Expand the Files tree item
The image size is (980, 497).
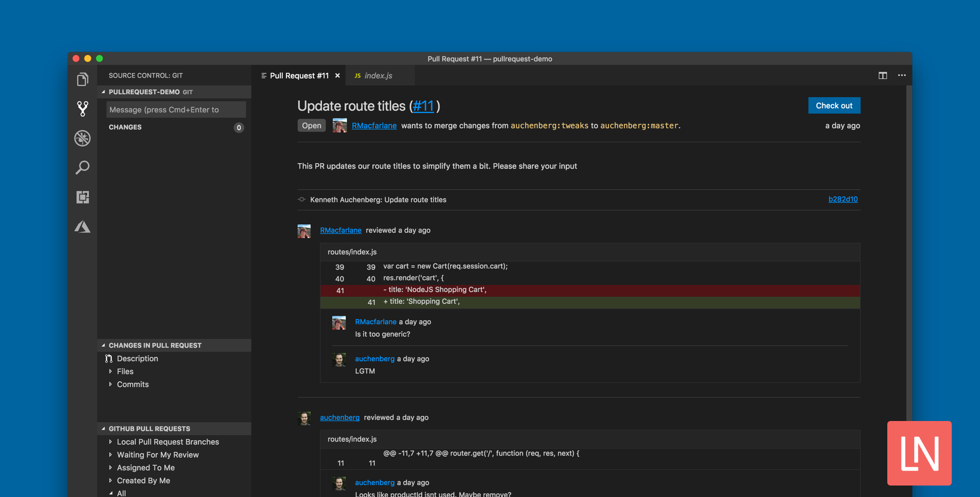click(x=110, y=371)
